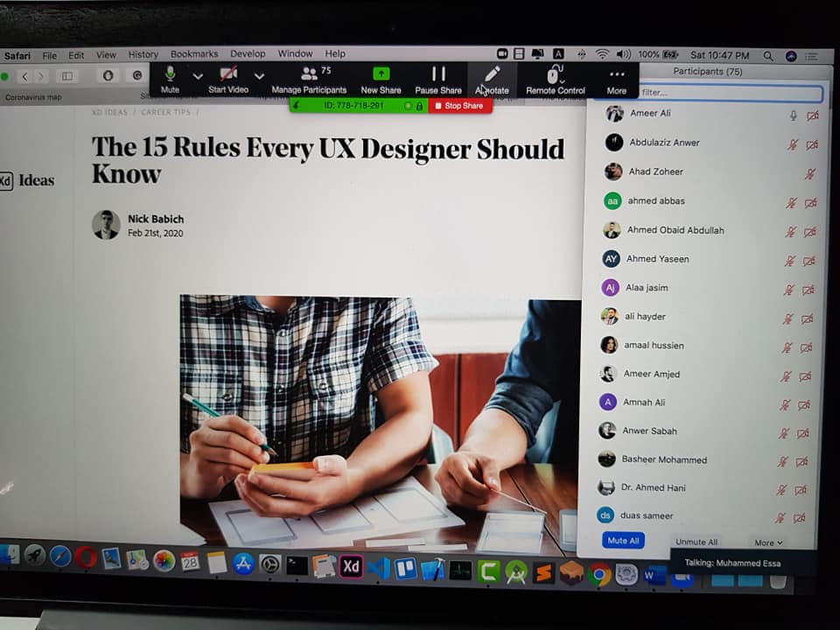Open the App Store from the Dock
Image resolution: width=840 pixels, height=630 pixels.
(243, 563)
